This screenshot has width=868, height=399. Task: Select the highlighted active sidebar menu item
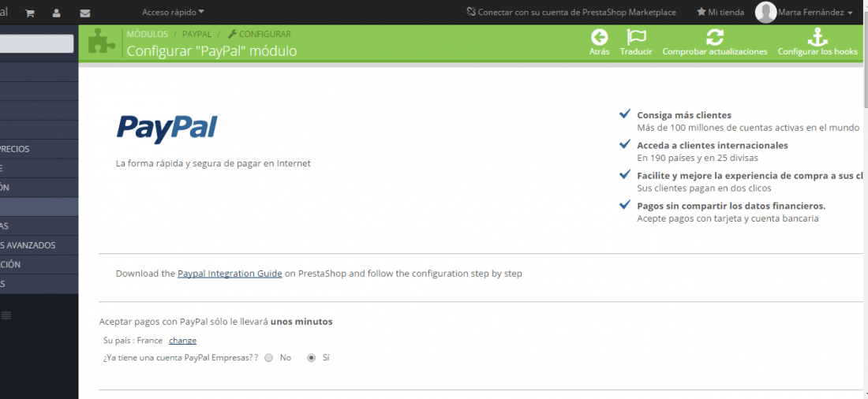point(39,207)
